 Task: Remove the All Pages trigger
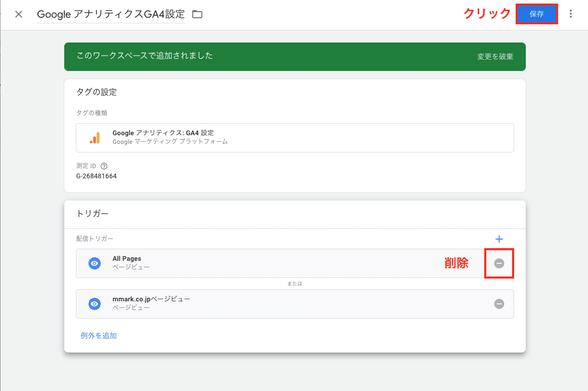click(x=499, y=263)
